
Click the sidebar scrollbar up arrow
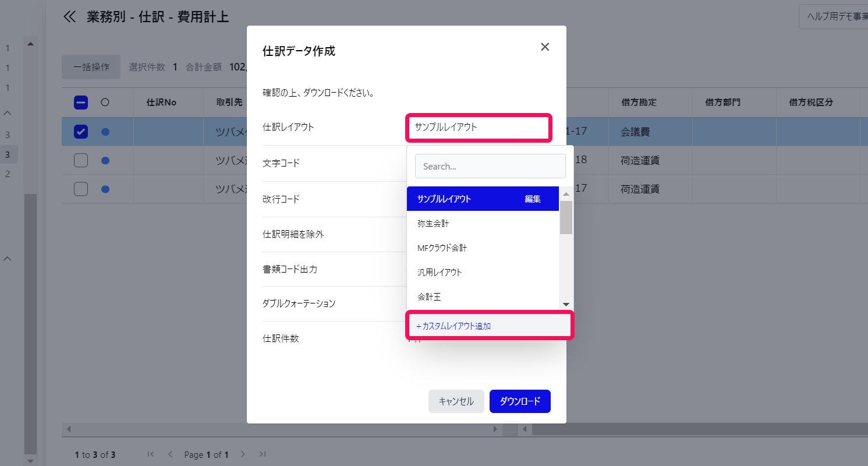30,44
